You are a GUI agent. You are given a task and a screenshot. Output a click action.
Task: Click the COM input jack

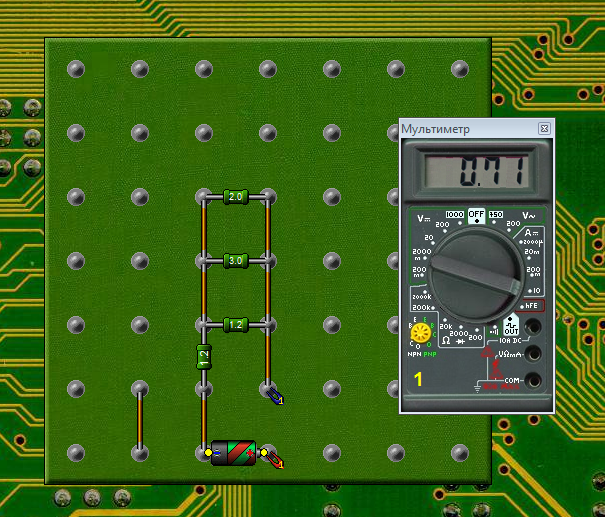pyautogui.click(x=533, y=380)
